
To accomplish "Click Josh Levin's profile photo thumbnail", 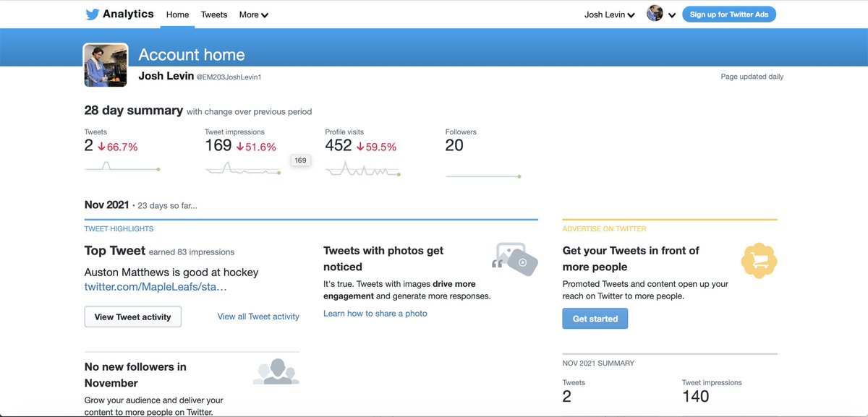I will [106, 65].
